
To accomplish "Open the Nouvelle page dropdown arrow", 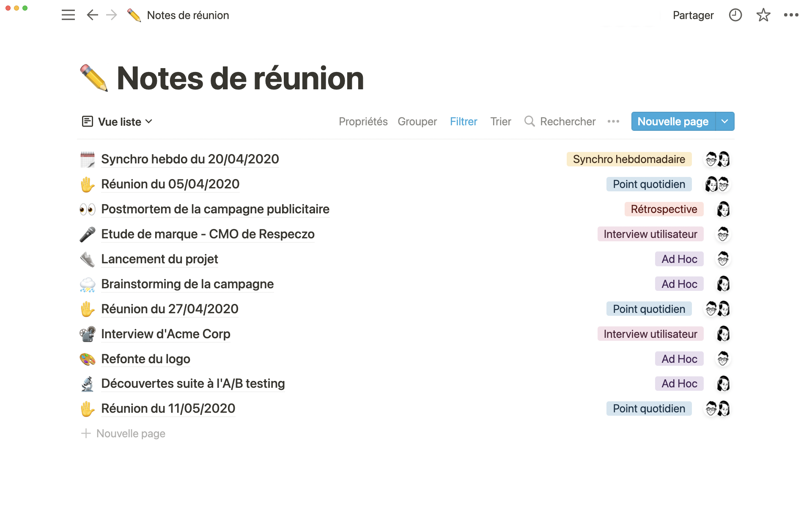I will click(x=725, y=121).
